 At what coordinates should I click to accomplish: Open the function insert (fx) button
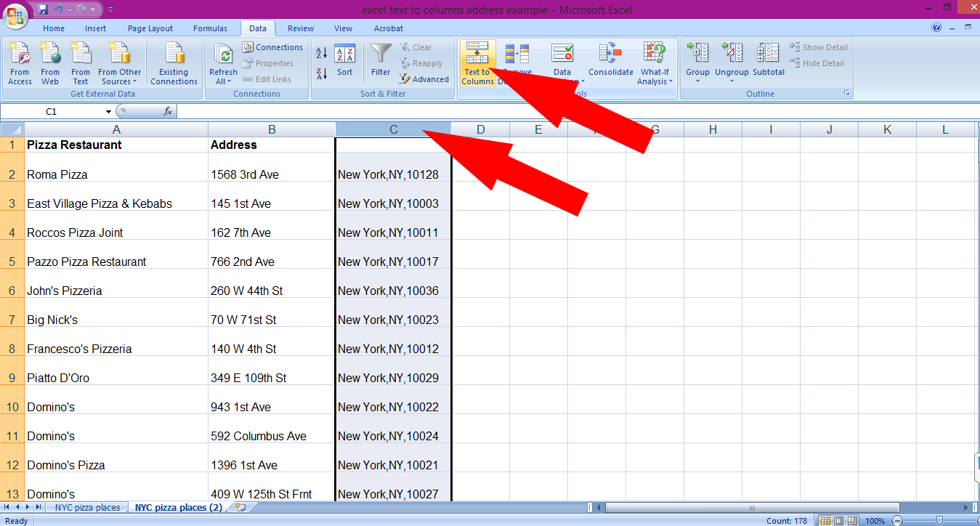tap(167, 111)
